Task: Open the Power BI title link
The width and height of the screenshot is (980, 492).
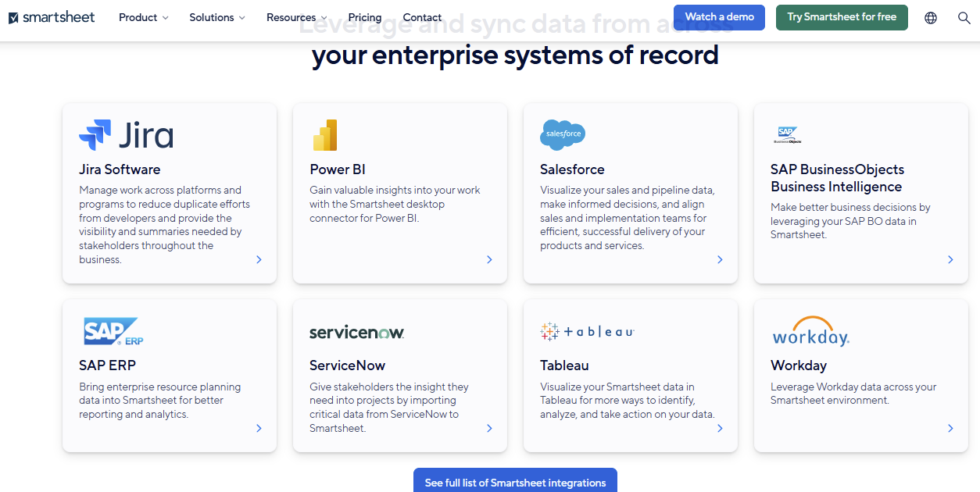Action: click(x=338, y=169)
